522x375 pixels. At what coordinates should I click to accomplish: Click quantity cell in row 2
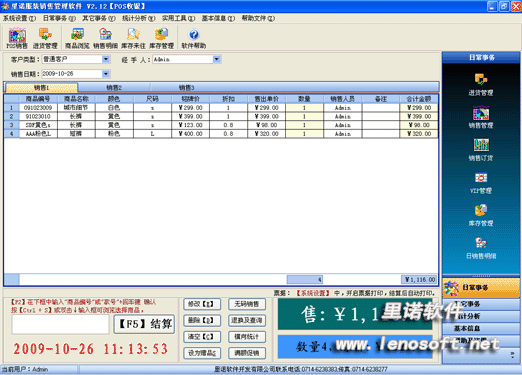tap(304, 116)
